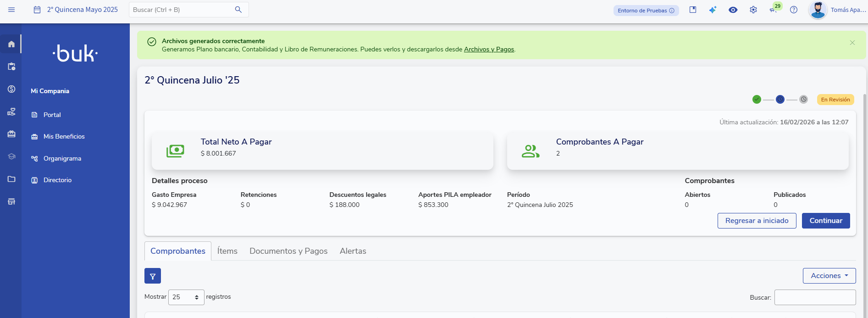Expand the Acciones dropdown

(x=829, y=276)
